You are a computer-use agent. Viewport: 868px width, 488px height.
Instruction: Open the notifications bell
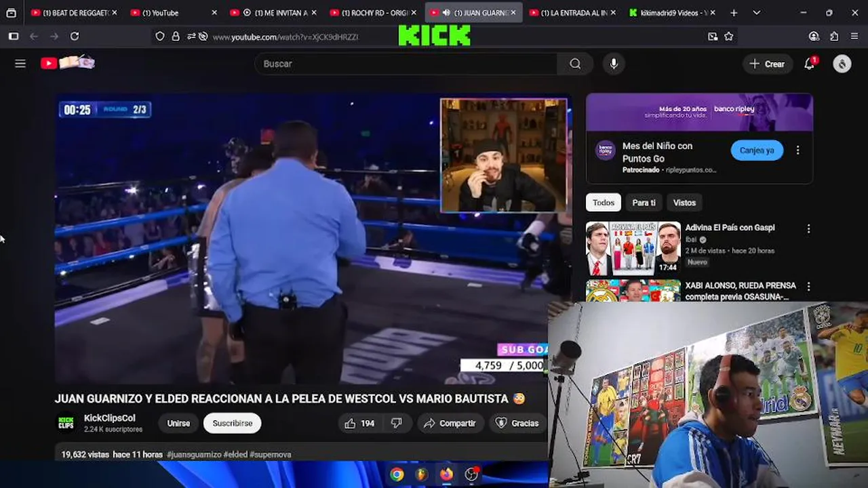tap(809, 64)
